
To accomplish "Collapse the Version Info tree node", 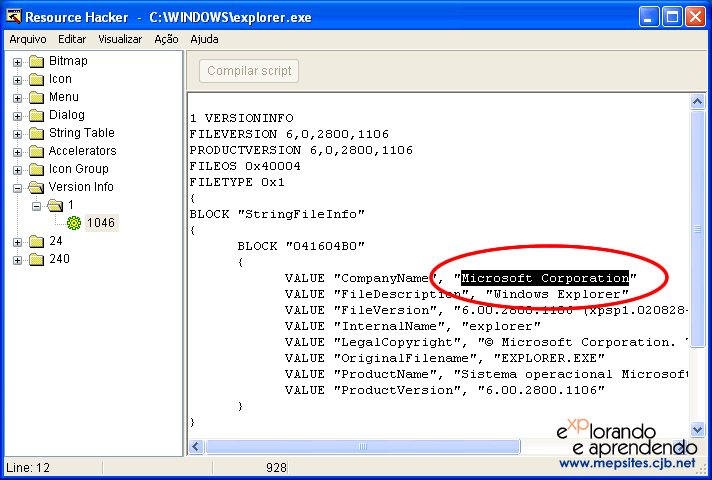I will pyautogui.click(x=17, y=188).
